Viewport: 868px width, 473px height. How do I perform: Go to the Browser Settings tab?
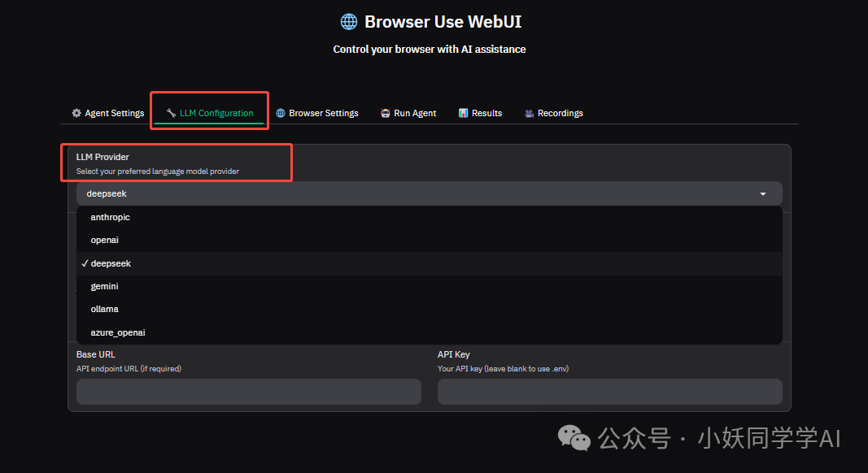coord(317,113)
